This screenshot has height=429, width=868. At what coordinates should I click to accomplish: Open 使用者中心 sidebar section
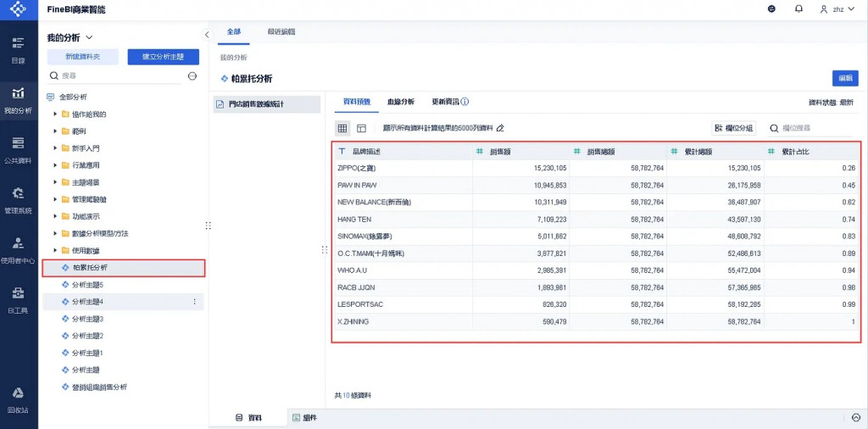coord(19,250)
